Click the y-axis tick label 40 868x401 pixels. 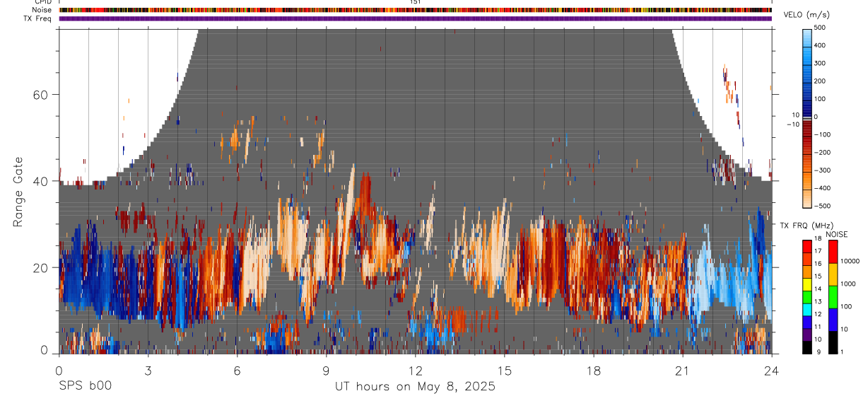coord(40,181)
